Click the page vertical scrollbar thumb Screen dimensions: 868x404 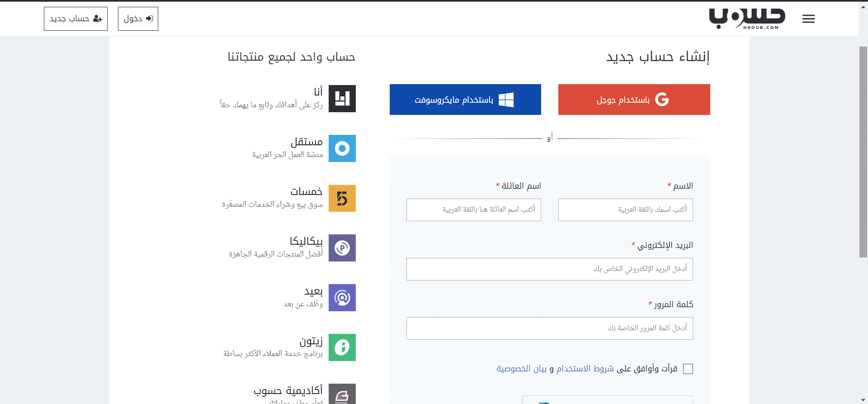(x=863, y=152)
